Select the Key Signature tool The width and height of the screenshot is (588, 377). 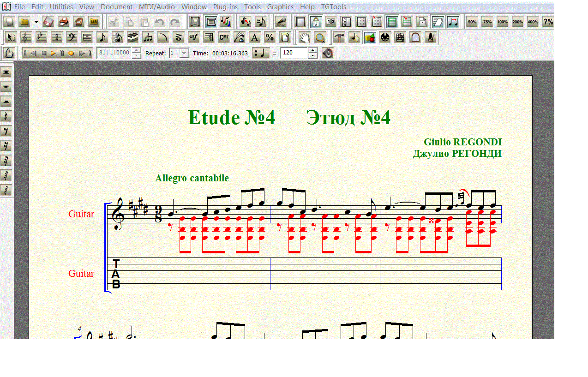[42, 37]
